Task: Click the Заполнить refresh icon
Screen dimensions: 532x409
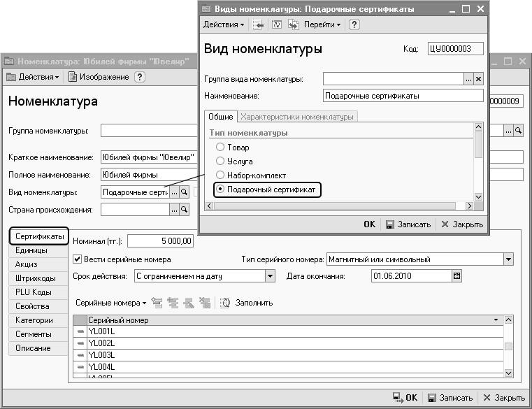Action: coord(225,303)
